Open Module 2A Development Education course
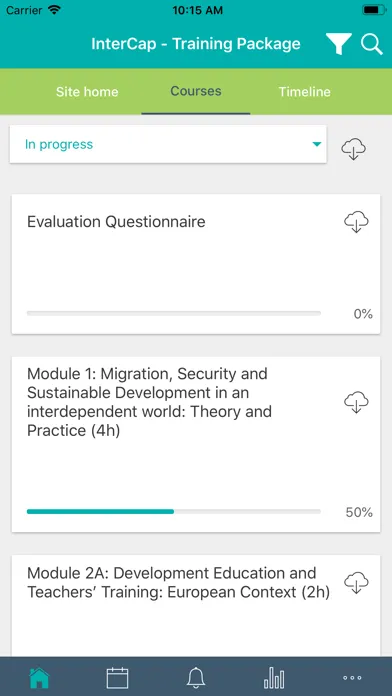The height and width of the screenshot is (696, 392). pyautogui.click(x=178, y=582)
